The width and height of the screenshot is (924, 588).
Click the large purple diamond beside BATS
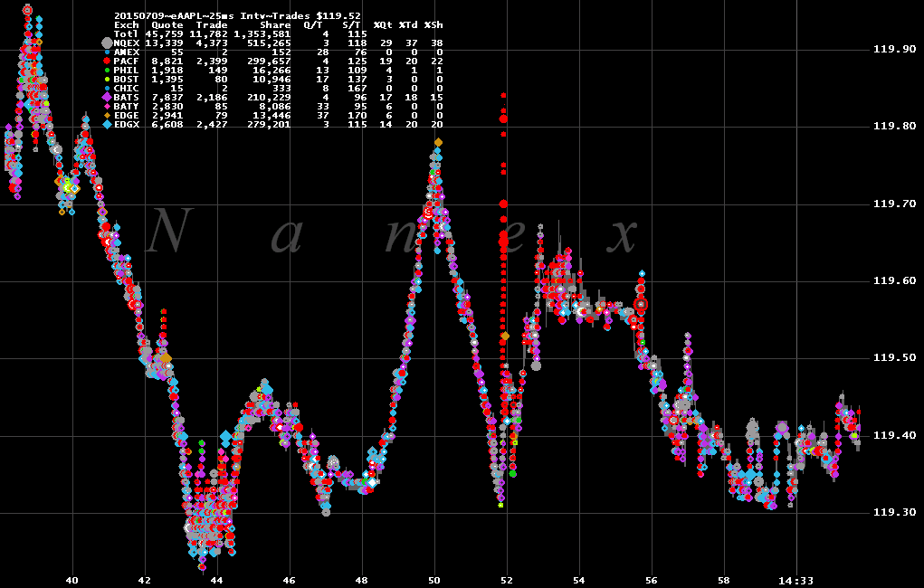coord(107,97)
